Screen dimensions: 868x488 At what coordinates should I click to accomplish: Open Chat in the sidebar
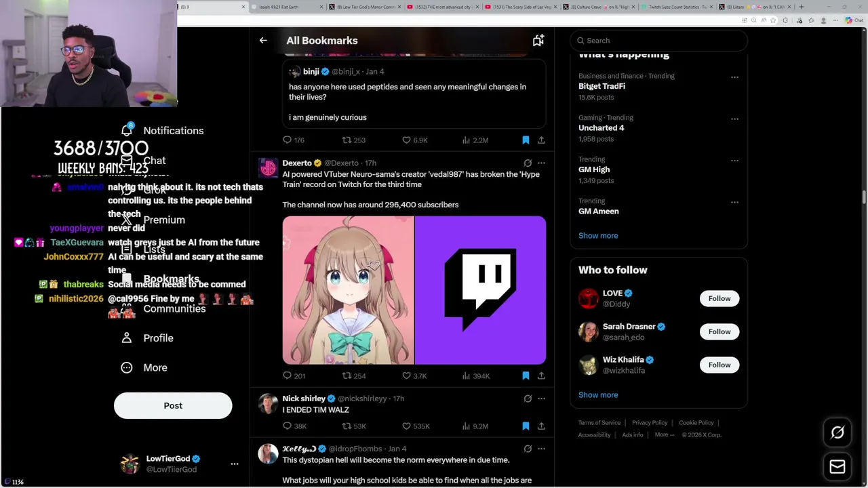(x=143, y=161)
